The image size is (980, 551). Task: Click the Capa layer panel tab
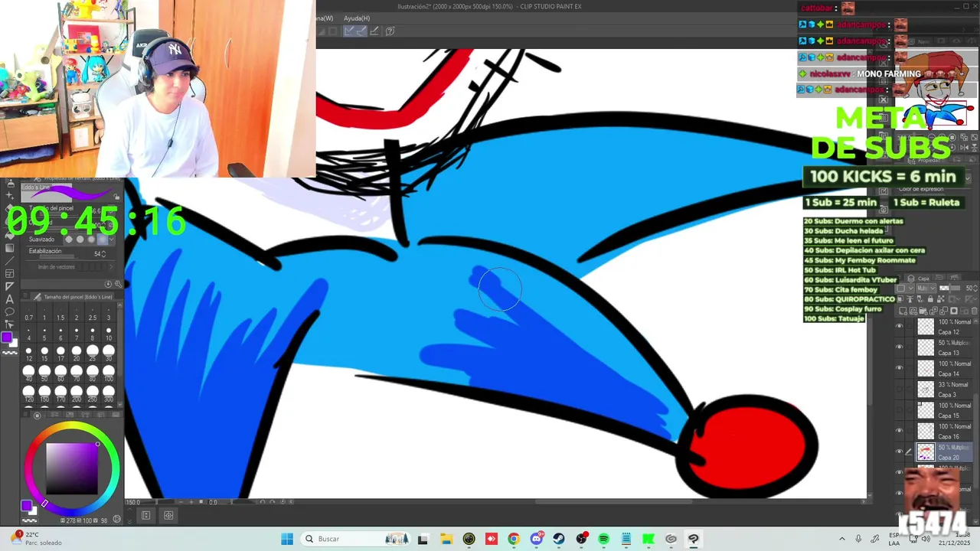coord(919,279)
